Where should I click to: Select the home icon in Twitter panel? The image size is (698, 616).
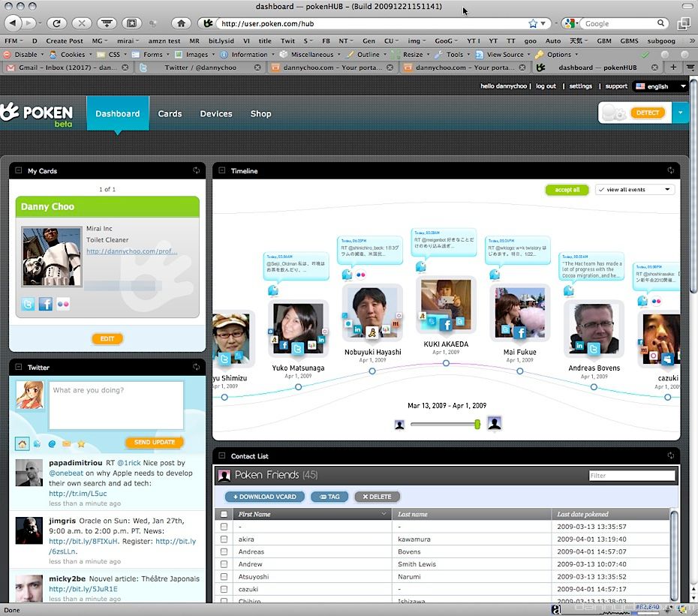tap(23, 443)
